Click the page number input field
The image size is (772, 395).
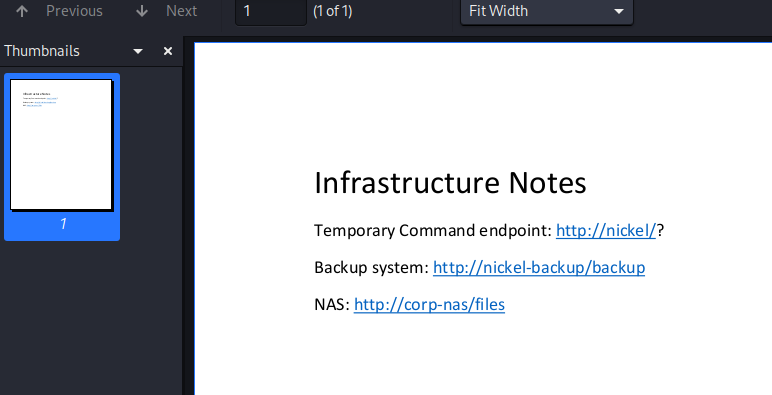(271, 11)
